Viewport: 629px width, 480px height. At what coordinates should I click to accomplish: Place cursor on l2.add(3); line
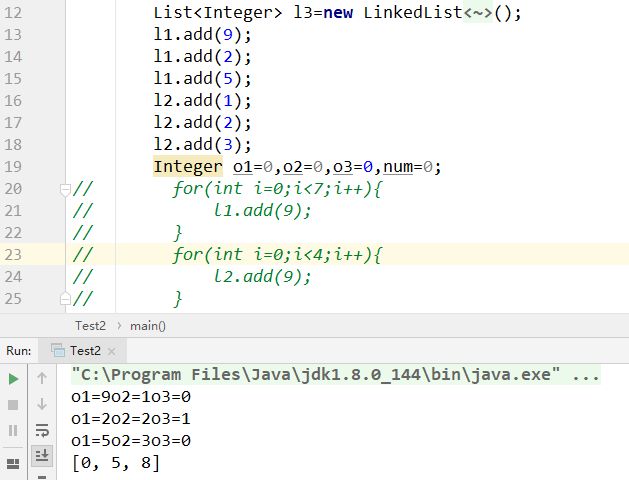click(203, 145)
